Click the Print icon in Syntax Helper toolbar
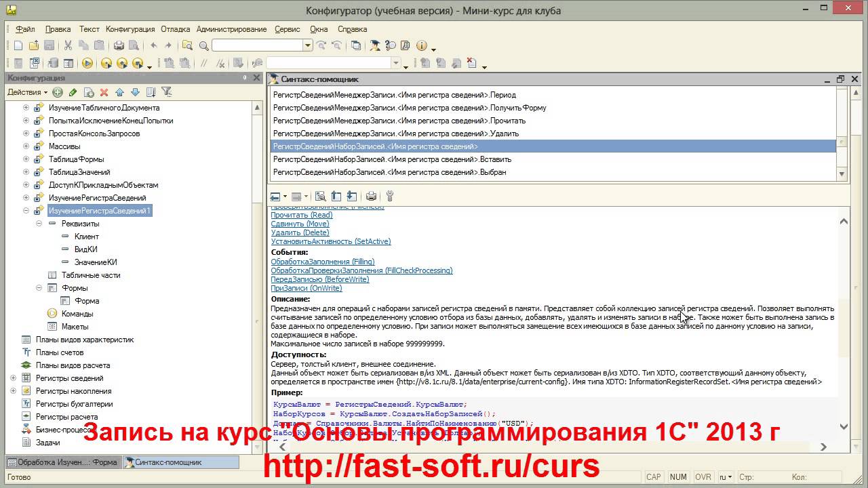 tap(371, 197)
